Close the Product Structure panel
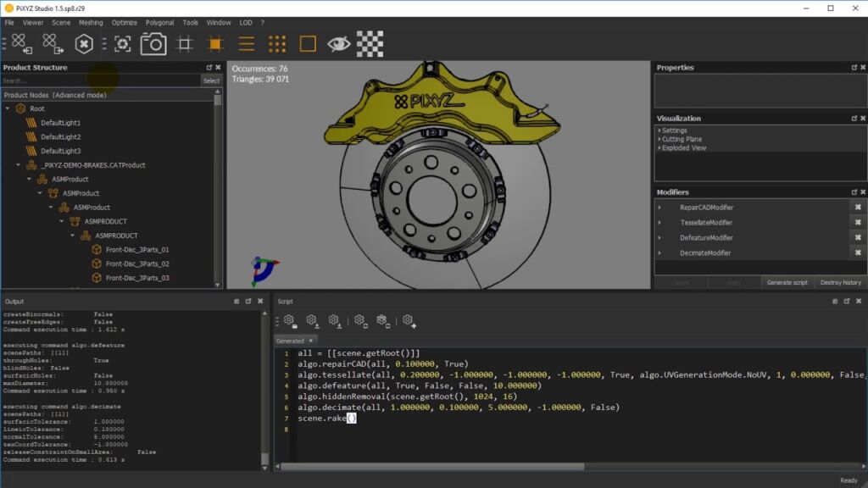The image size is (868, 488). click(x=218, y=68)
